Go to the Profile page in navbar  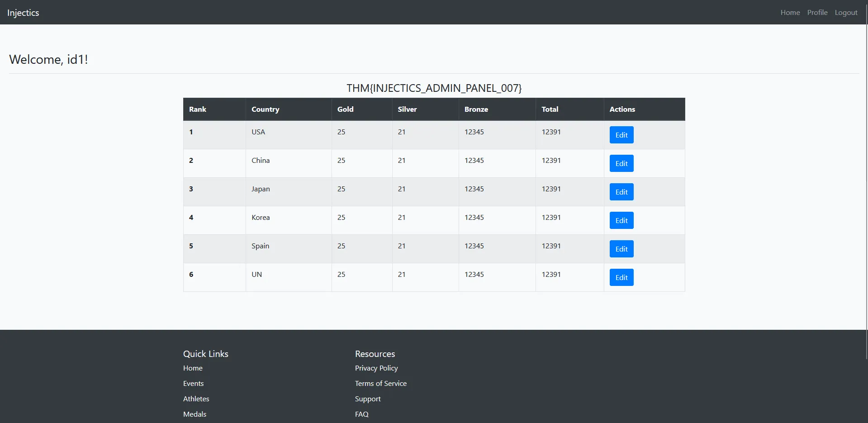[817, 13]
